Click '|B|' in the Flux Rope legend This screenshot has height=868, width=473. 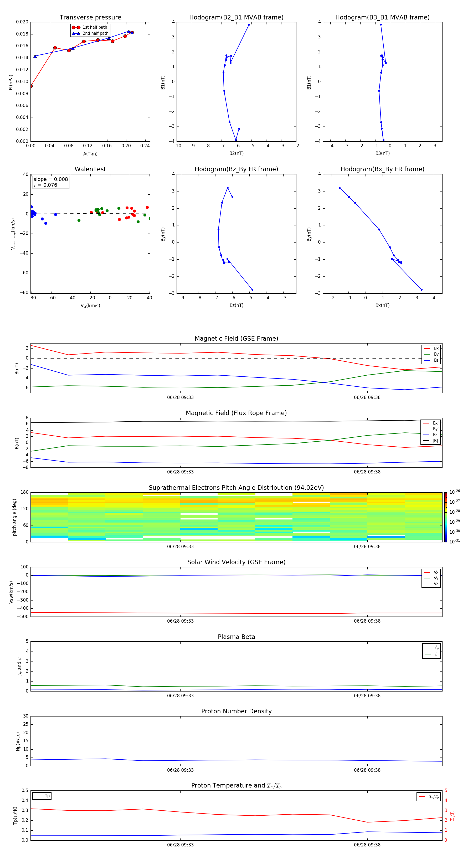click(x=436, y=441)
